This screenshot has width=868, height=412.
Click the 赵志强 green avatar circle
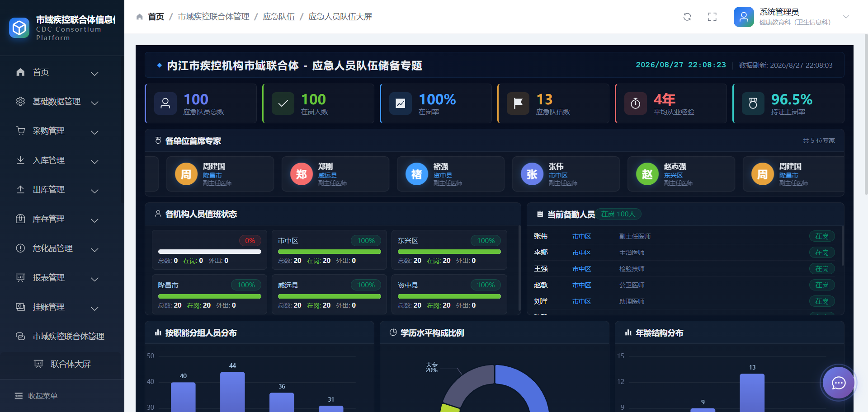click(x=647, y=174)
